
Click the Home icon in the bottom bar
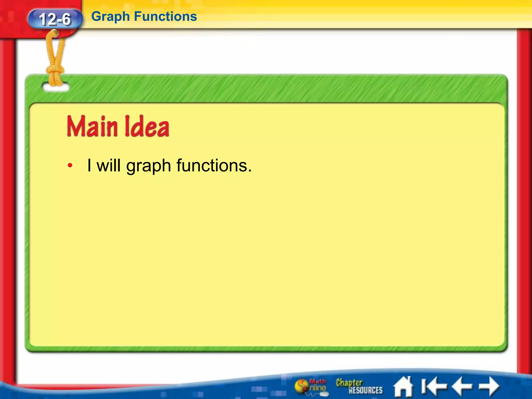coord(403,387)
